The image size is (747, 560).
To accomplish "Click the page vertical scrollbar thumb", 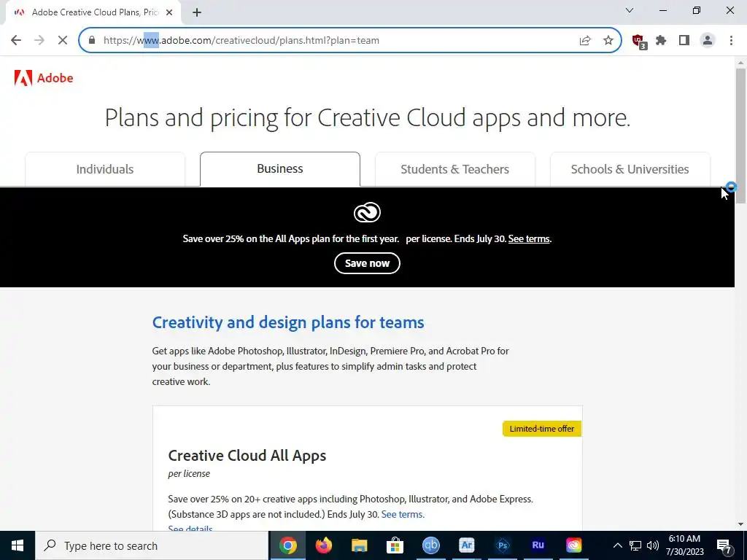I will [x=740, y=136].
